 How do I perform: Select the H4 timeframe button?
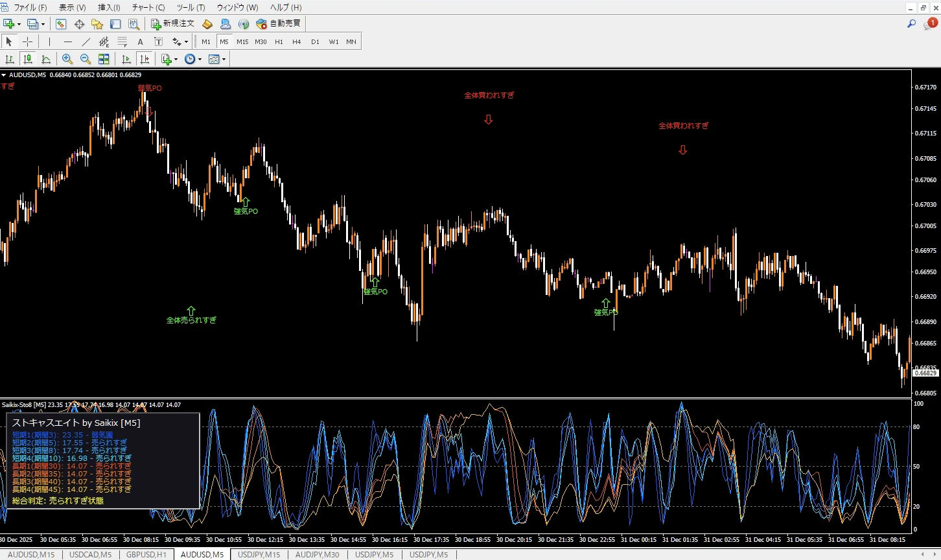point(296,41)
